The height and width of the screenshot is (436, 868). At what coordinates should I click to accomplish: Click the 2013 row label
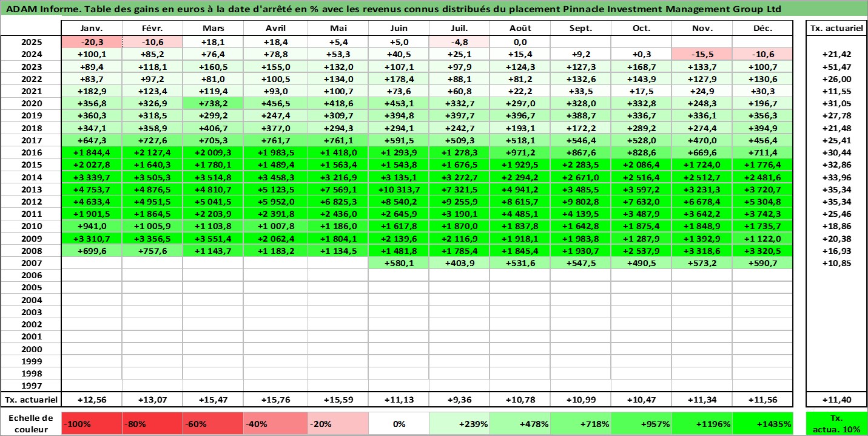tap(31, 189)
